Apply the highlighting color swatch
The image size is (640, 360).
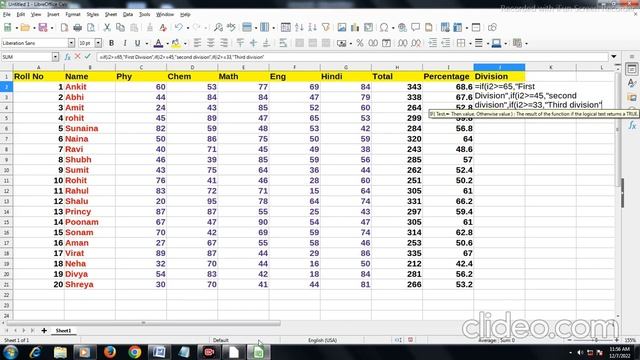click(x=176, y=43)
